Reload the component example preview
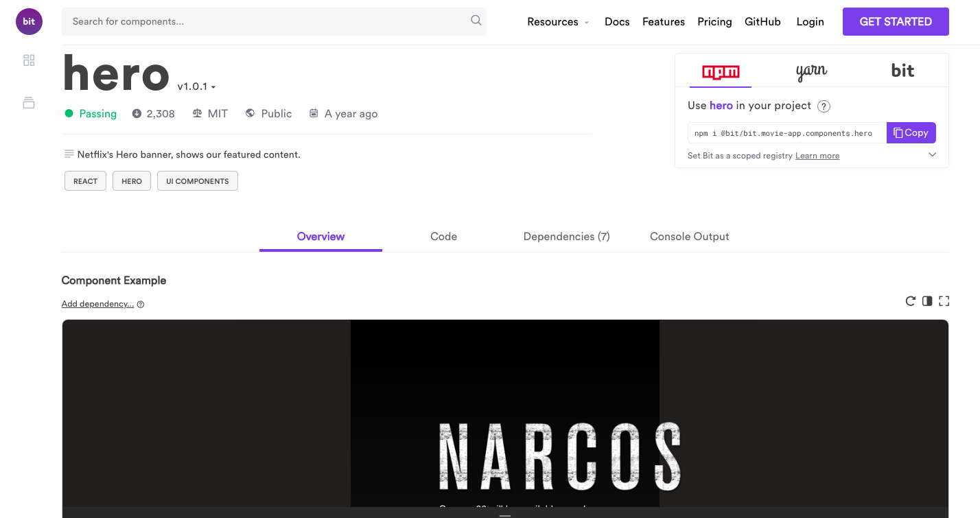Image resolution: width=980 pixels, height=518 pixels. point(911,301)
